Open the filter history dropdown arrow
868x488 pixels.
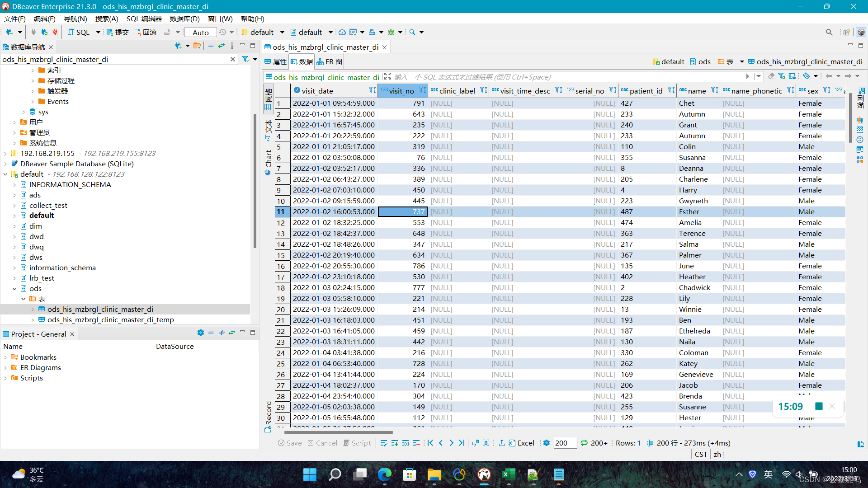point(759,77)
